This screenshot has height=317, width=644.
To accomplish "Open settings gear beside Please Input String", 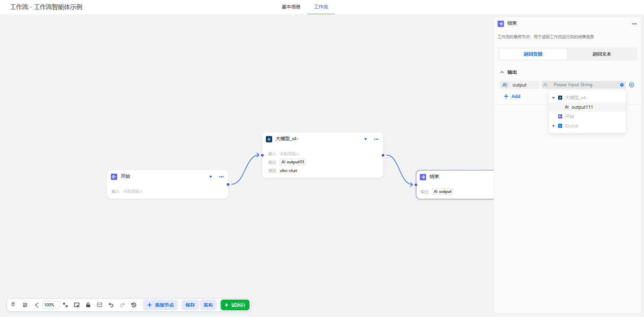I will click(x=622, y=85).
